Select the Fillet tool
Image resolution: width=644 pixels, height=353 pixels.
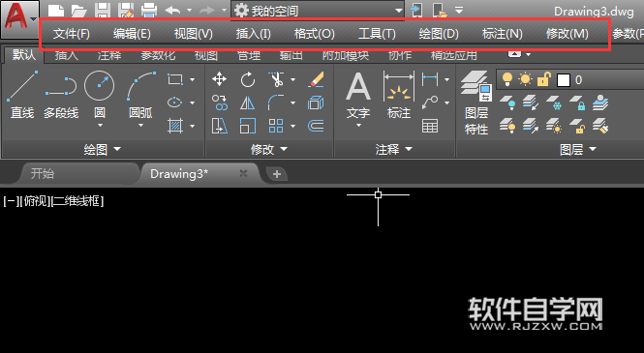(276, 103)
